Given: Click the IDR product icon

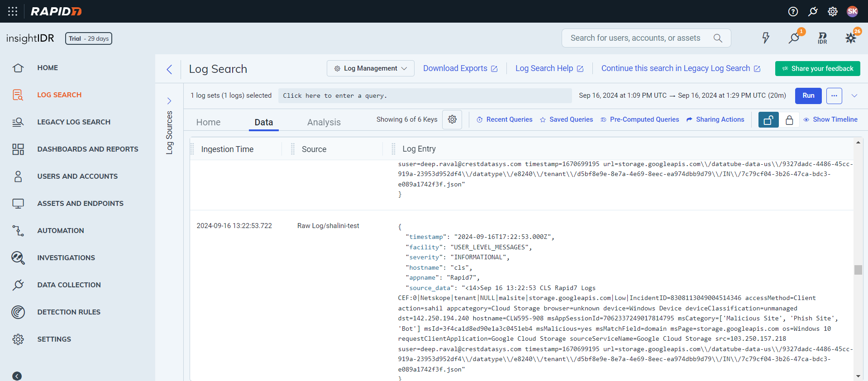Looking at the screenshot, I should pyautogui.click(x=822, y=38).
